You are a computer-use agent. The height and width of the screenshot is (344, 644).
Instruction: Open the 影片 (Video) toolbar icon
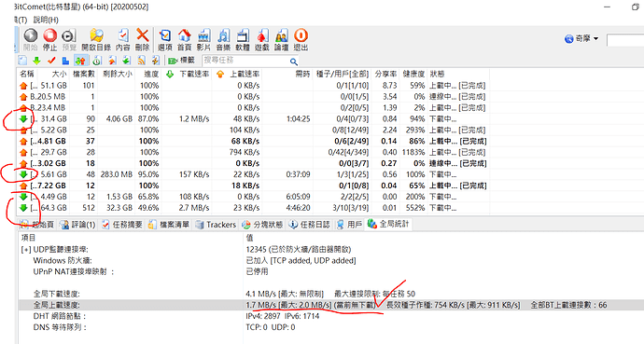point(203,40)
